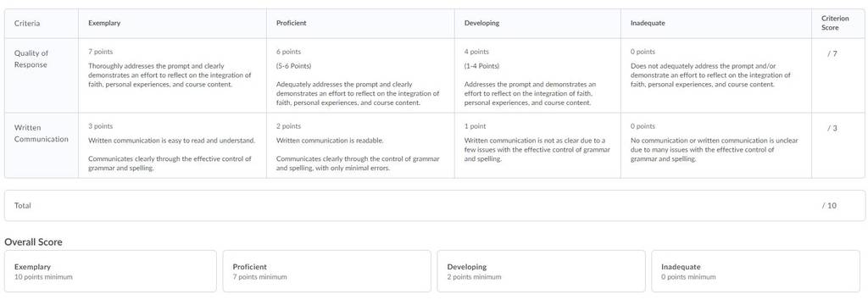868x305 pixels.
Task: Click the Quality of Response criterion name
Action: point(31,58)
